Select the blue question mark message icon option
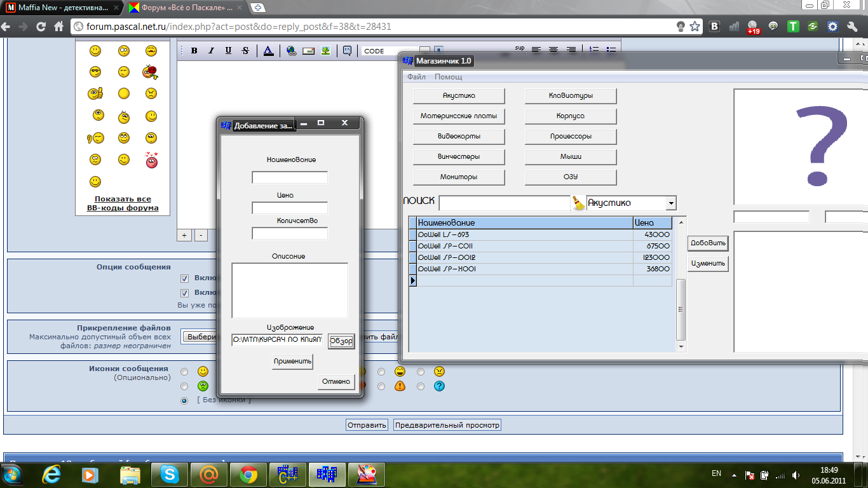This screenshot has width=868, height=488. coord(421,386)
